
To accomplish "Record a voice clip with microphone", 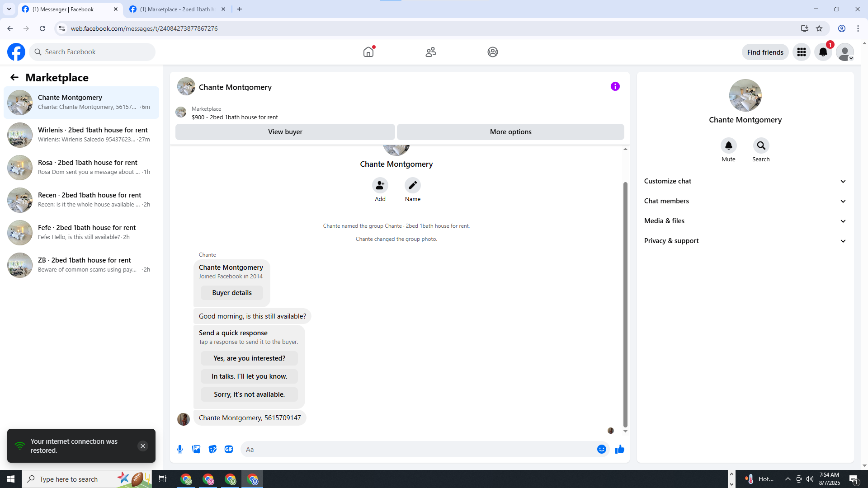I will click(x=180, y=449).
